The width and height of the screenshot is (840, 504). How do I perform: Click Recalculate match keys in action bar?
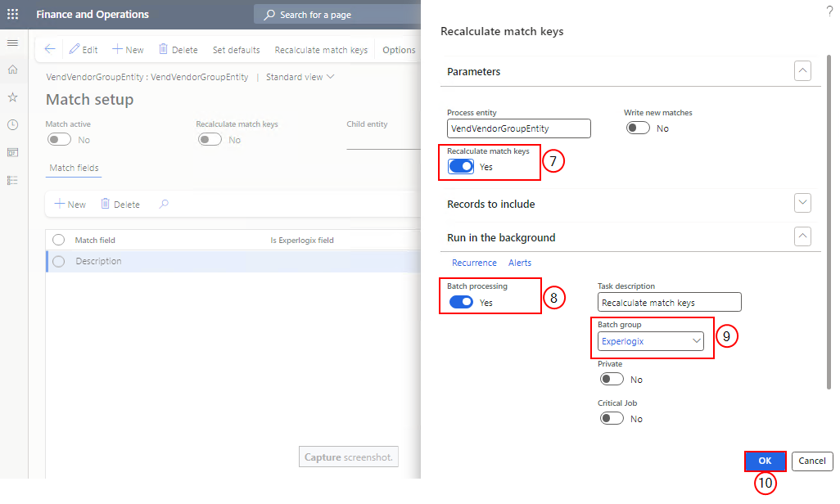322,50
